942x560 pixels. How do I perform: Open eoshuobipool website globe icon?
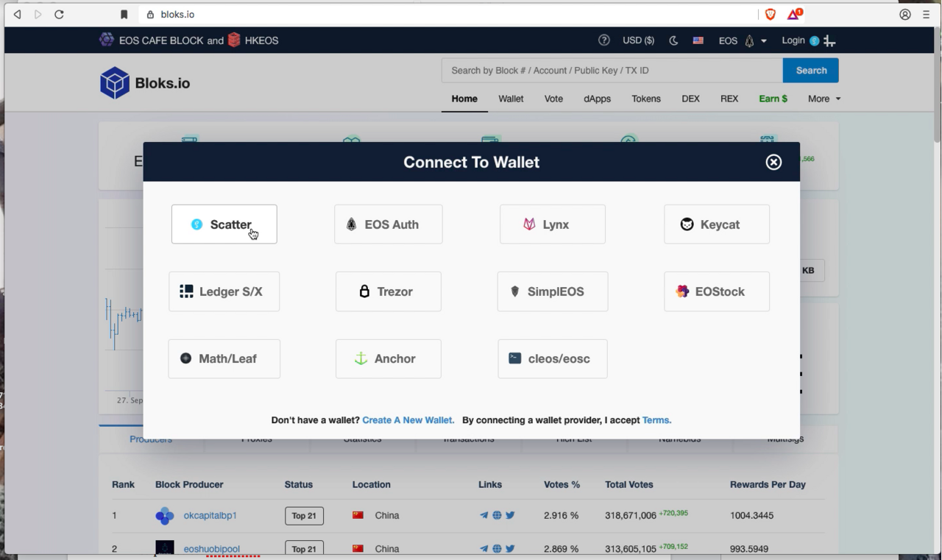tap(497, 548)
